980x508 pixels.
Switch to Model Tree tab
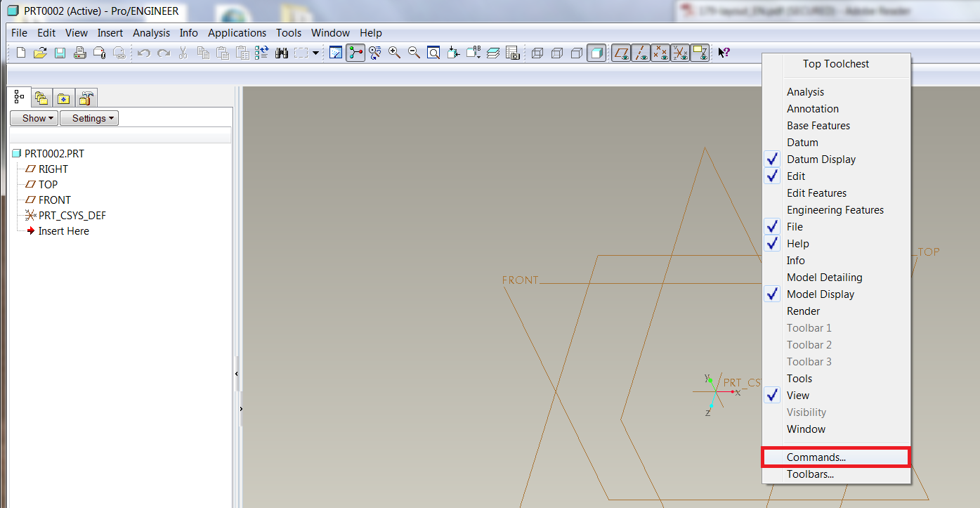(x=19, y=97)
